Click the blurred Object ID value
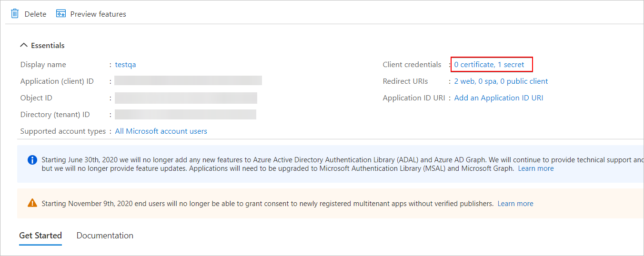Viewport: 644px width, 256px height. (186, 98)
